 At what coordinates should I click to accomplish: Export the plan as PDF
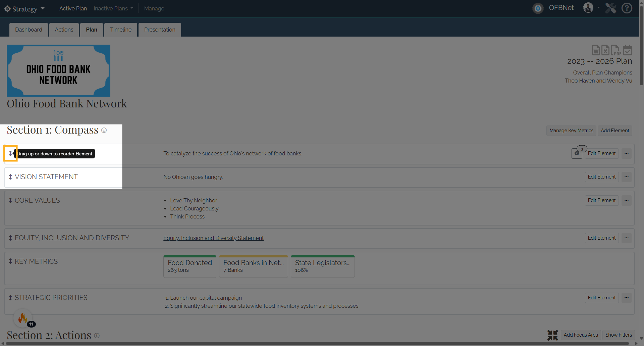pos(615,50)
